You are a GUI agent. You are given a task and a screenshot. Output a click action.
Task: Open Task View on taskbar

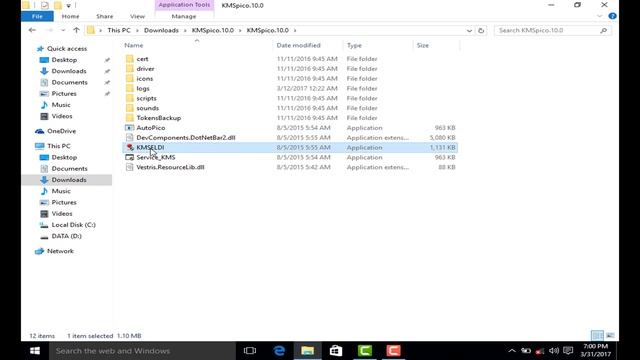point(250,351)
